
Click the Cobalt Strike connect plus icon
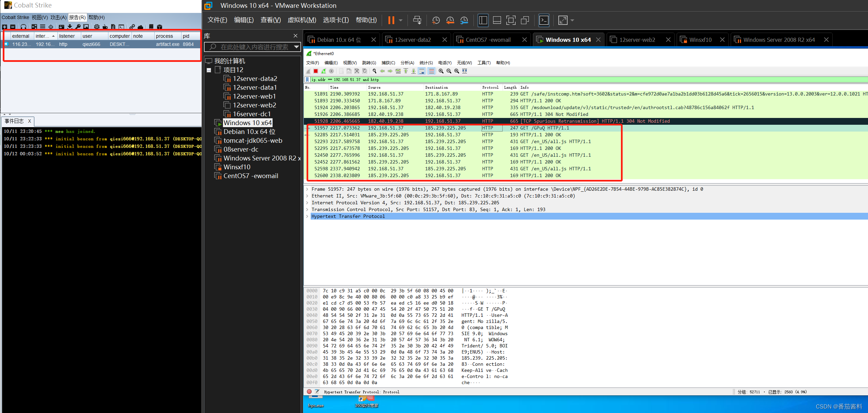pyautogui.click(x=4, y=27)
